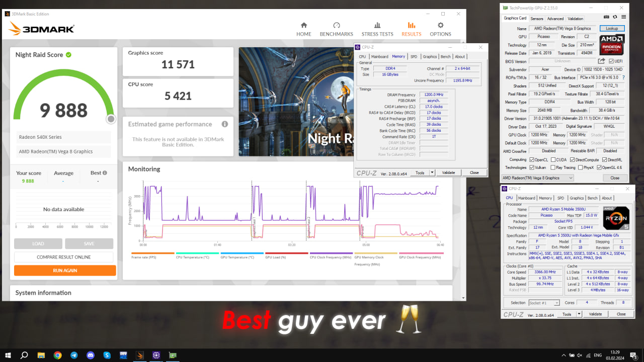
Task: Click COMPARE RESULT ONLINE button
Action: click(65, 257)
